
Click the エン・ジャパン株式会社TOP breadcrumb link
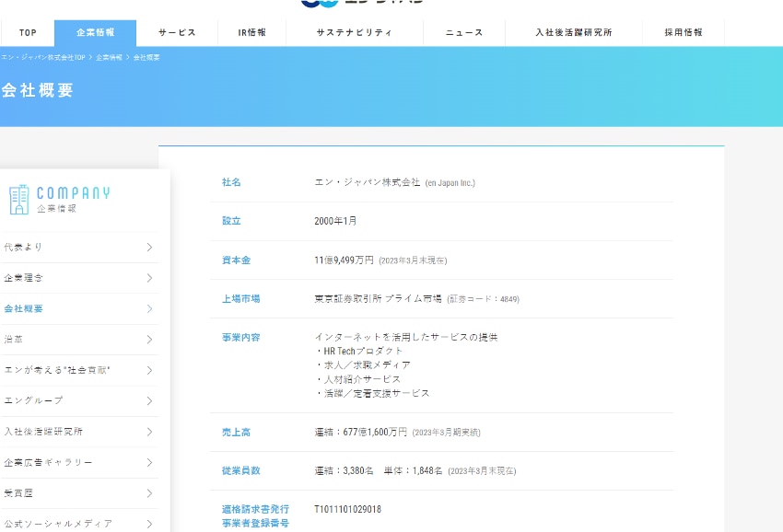point(43,57)
